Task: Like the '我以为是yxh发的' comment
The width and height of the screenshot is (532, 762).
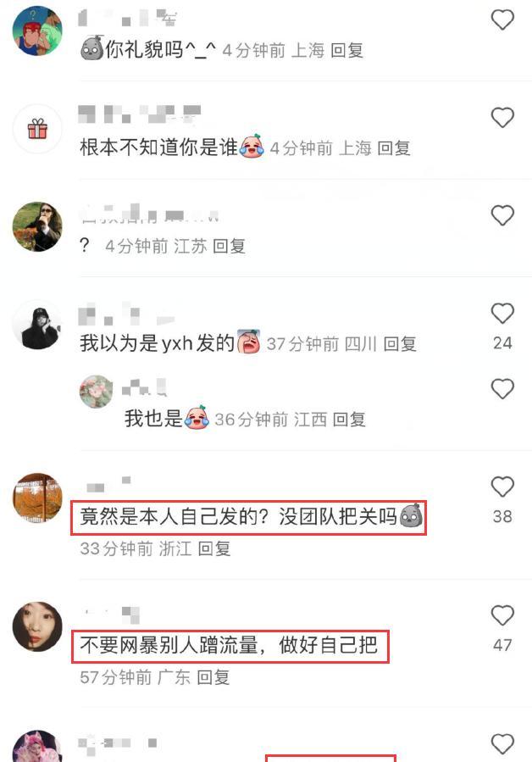Action: pyautogui.click(x=502, y=314)
